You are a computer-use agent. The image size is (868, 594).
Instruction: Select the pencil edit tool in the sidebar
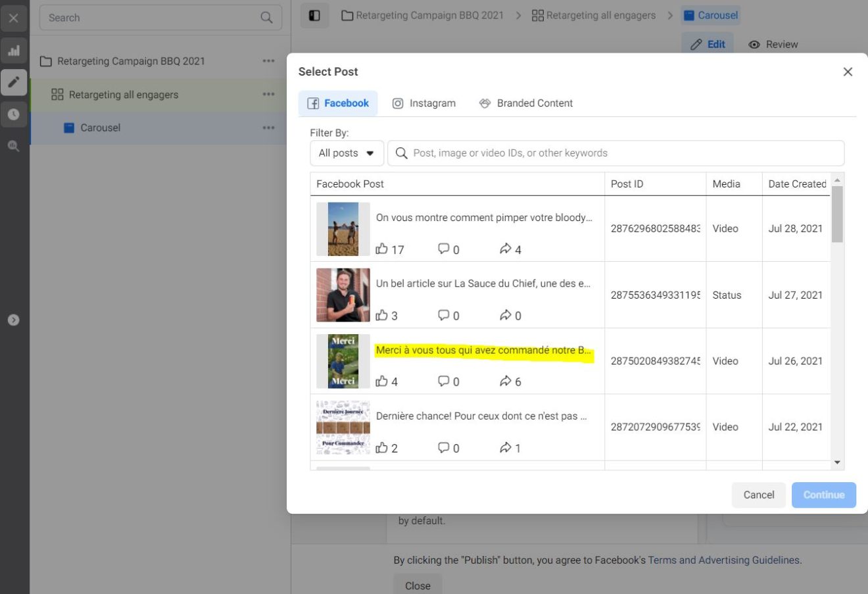point(14,82)
